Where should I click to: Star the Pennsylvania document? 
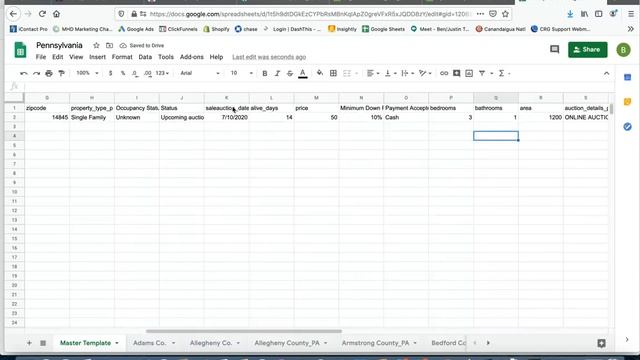[96, 45]
